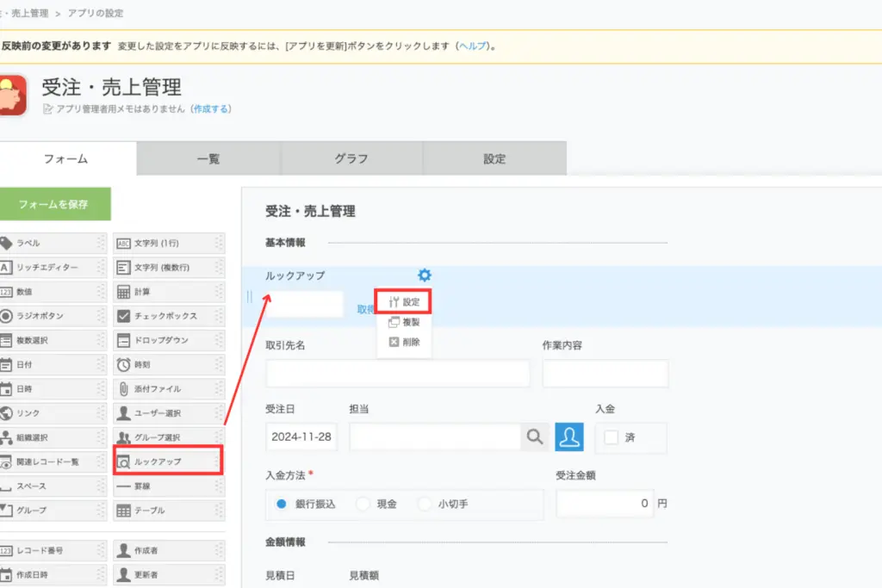Switch to the 一覧 tab

tap(208, 159)
